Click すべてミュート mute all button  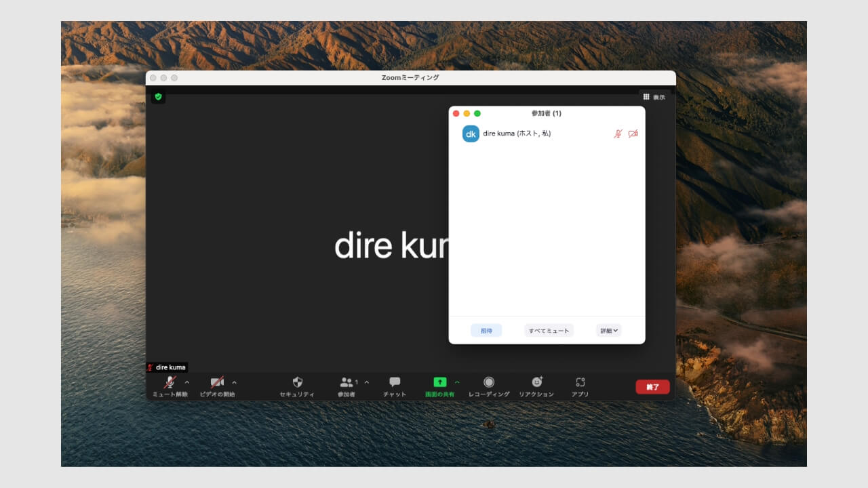[x=549, y=331]
